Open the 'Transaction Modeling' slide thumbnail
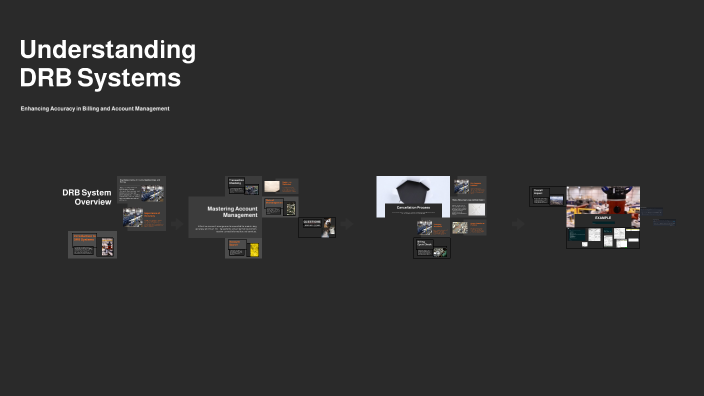This screenshot has width=704, height=396. pos(243,186)
